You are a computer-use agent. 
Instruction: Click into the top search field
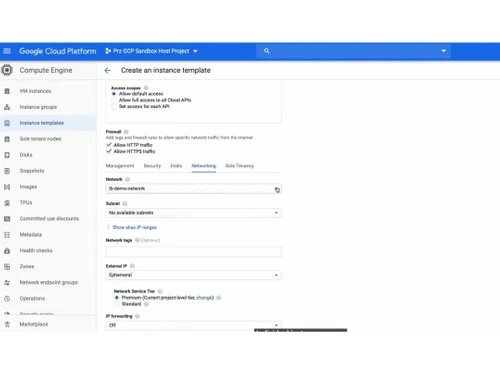pos(353,51)
